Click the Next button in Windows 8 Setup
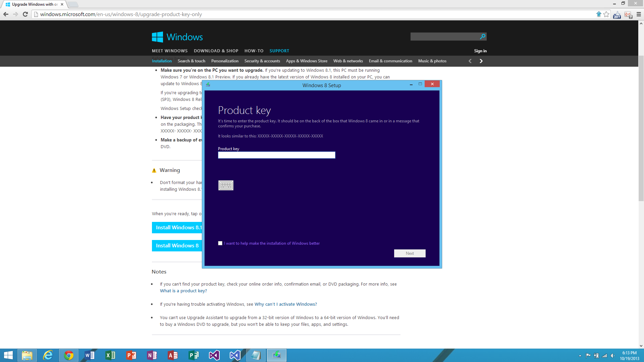 (x=410, y=253)
